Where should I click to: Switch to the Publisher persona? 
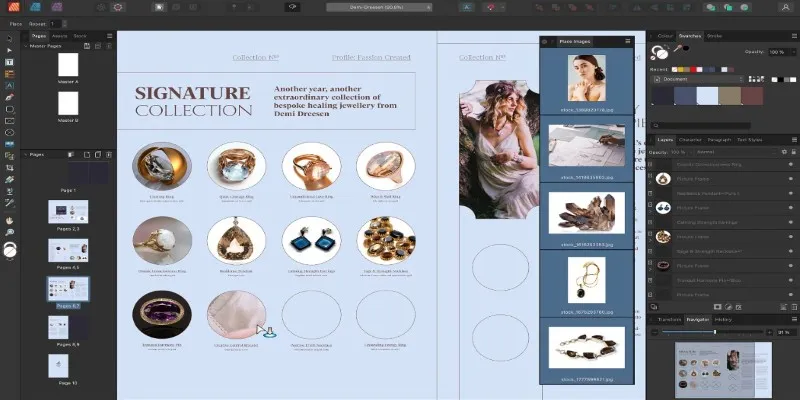[14, 7]
